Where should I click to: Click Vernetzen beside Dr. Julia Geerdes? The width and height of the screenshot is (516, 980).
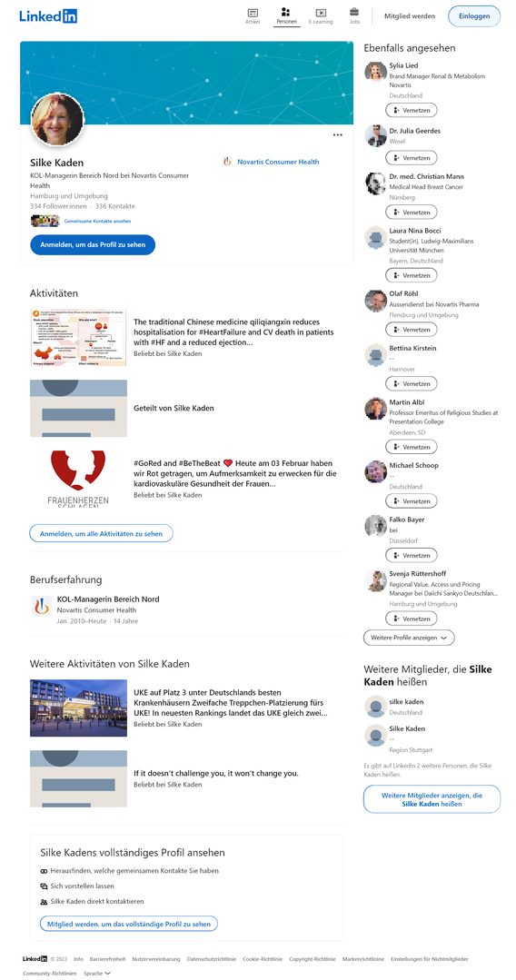click(x=411, y=158)
